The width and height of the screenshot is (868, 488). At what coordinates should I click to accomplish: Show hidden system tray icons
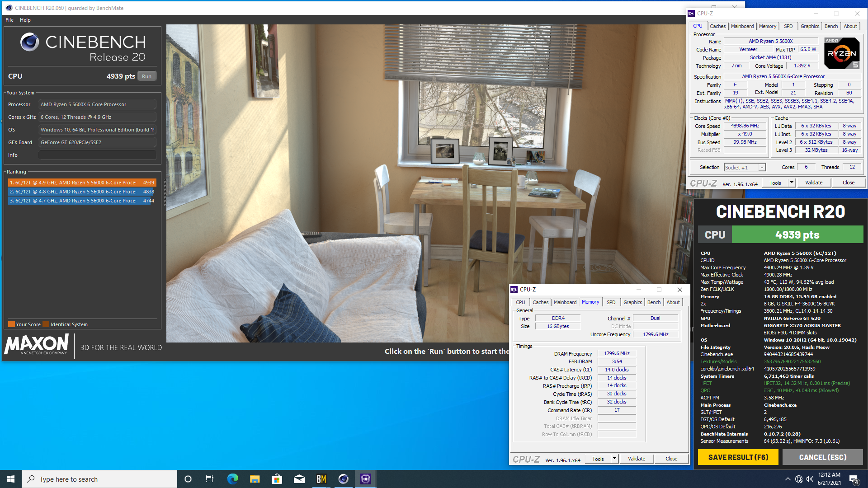[788, 479]
